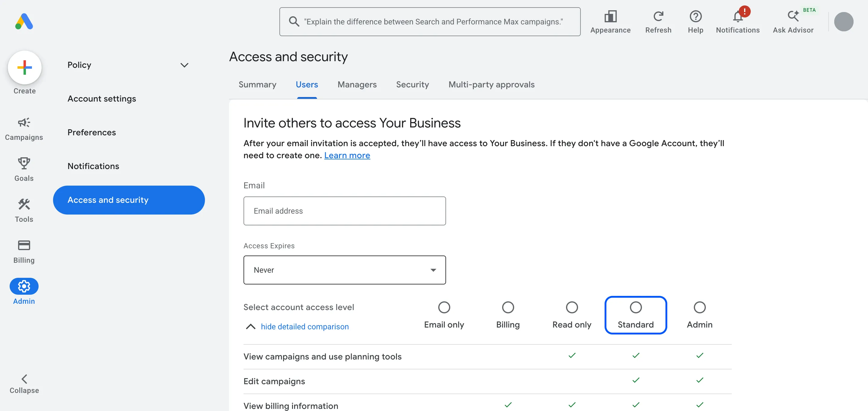This screenshot has height=411, width=868.
Task: Collapse the sidebar with the arrow icon
Action: (x=24, y=379)
